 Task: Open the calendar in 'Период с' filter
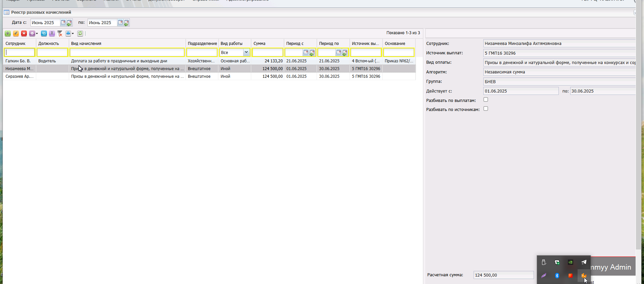click(306, 52)
